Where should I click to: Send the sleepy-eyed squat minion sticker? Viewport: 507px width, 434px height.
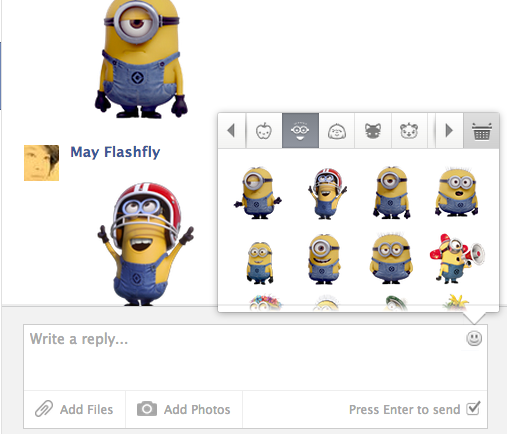tap(391, 259)
